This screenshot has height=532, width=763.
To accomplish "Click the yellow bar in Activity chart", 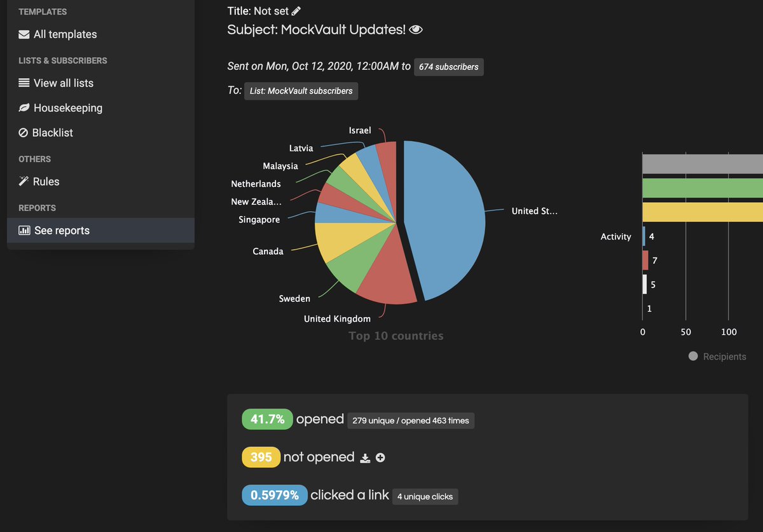I will 703,212.
